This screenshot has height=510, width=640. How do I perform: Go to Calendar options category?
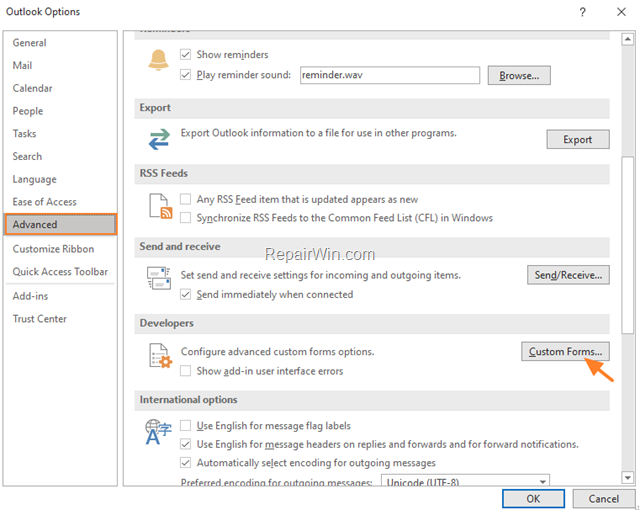(60, 88)
